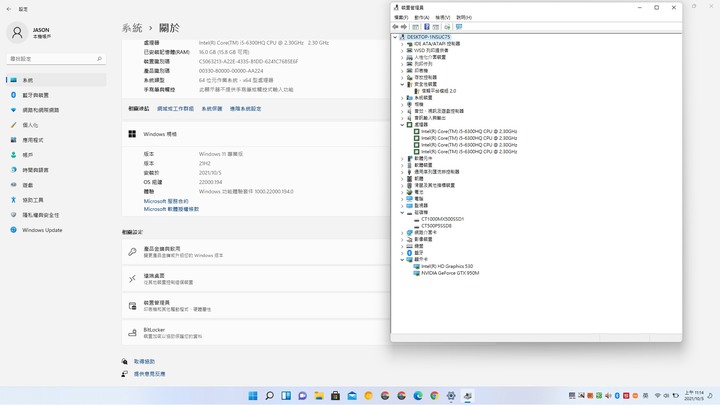Open 藍牙與裝置 Bluetooth & devices in sidebar

pyautogui.click(x=56, y=95)
